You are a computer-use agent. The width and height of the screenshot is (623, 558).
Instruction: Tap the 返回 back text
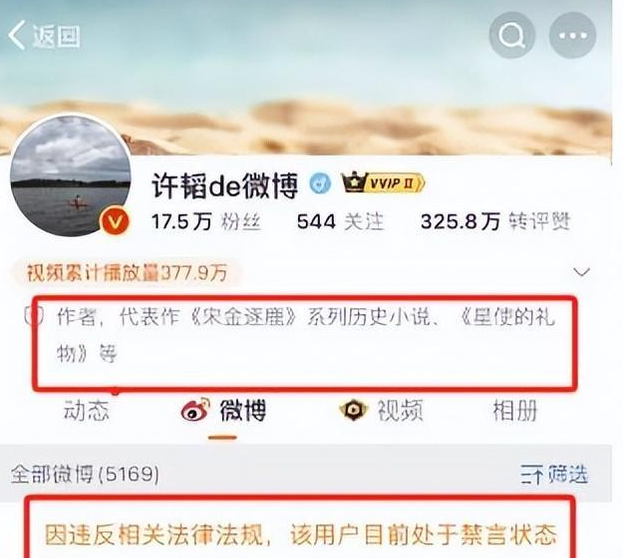(56, 36)
